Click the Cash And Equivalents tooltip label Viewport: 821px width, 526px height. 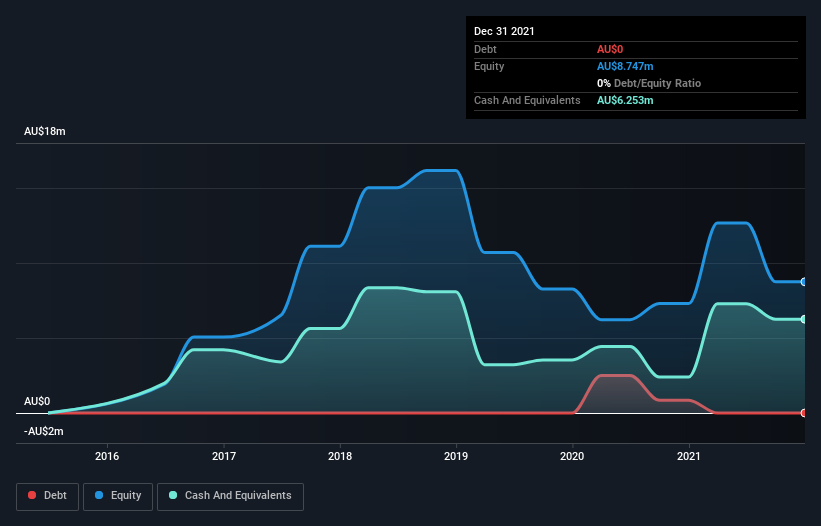click(x=527, y=100)
